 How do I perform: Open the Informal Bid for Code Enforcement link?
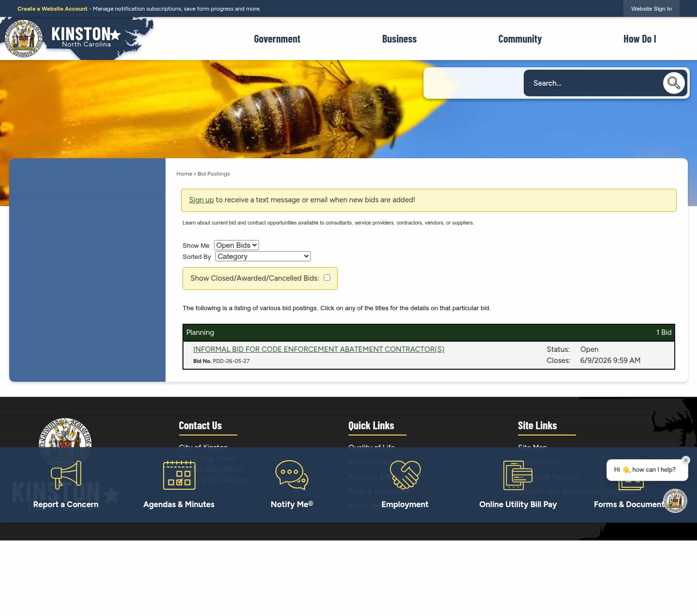pos(318,349)
